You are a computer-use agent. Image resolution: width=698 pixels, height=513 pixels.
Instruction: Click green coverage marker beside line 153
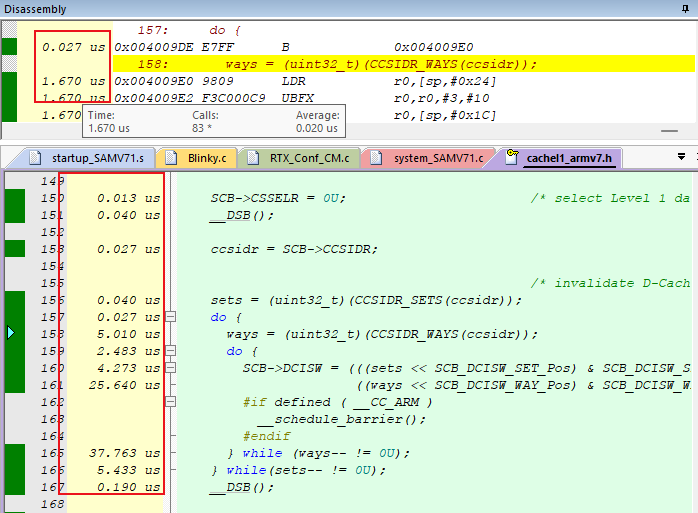tap(15, 248)
